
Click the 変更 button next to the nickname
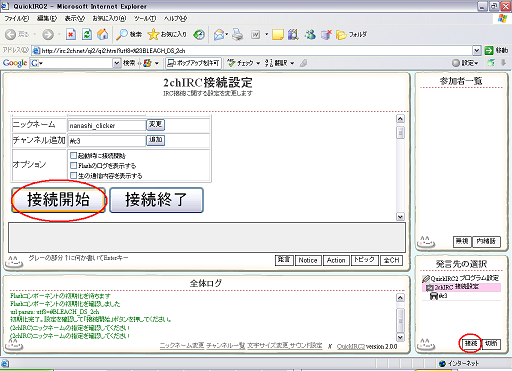point(155,125)
